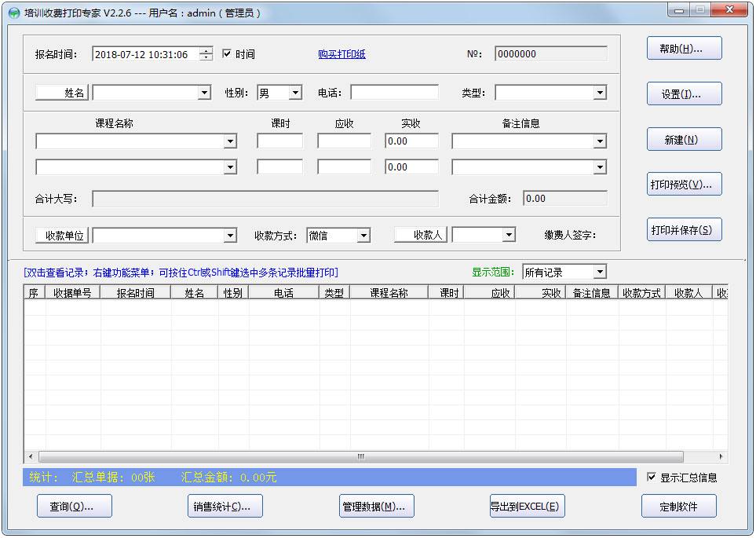Click the 合计大写 field

coord(265,199)
